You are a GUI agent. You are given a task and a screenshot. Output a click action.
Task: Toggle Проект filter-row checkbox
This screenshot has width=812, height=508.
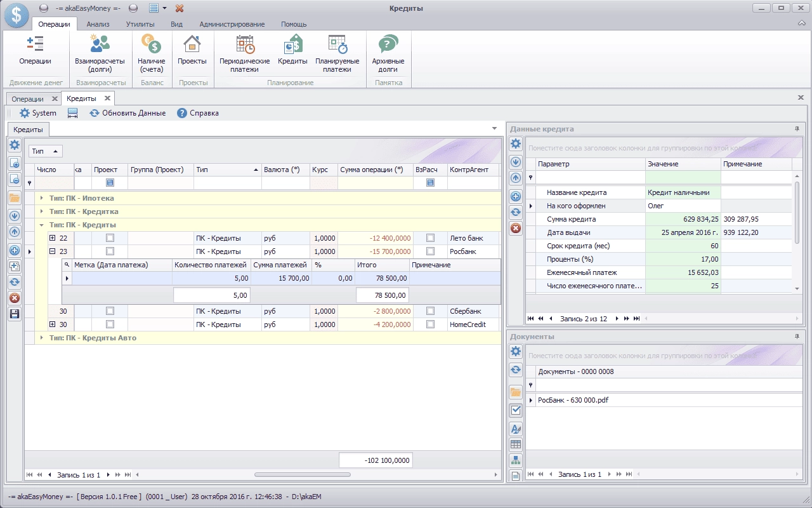(x=110, y=183)
